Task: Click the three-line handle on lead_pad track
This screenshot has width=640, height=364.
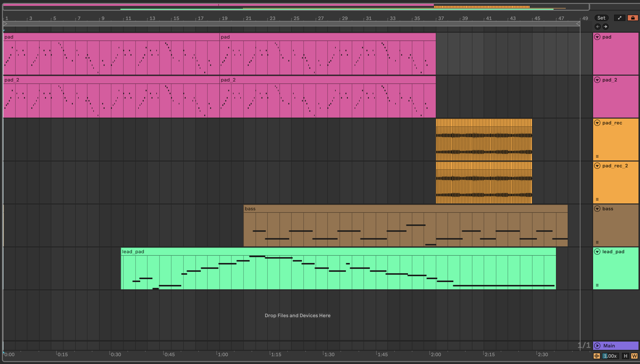Action: [x=597, y=285]
